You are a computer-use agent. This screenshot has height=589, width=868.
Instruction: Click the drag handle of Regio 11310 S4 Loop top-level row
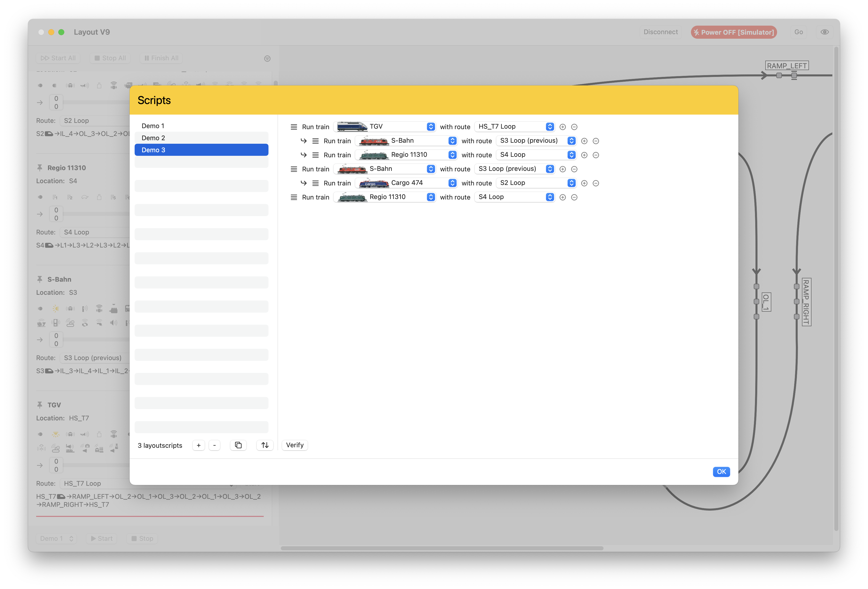tap(294, 197)
